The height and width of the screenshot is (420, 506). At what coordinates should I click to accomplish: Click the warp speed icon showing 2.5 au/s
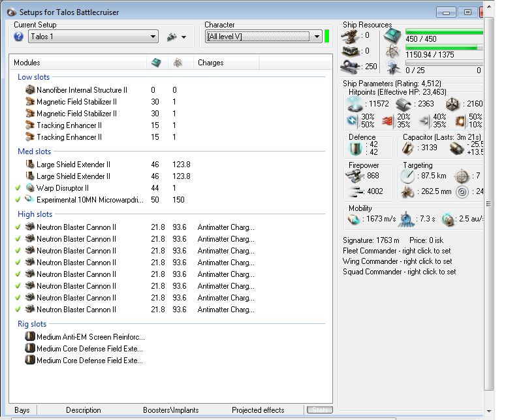447,219
